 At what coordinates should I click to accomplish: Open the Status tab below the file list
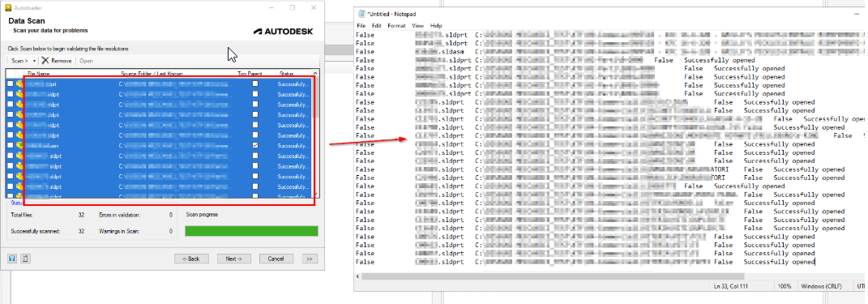16,203
